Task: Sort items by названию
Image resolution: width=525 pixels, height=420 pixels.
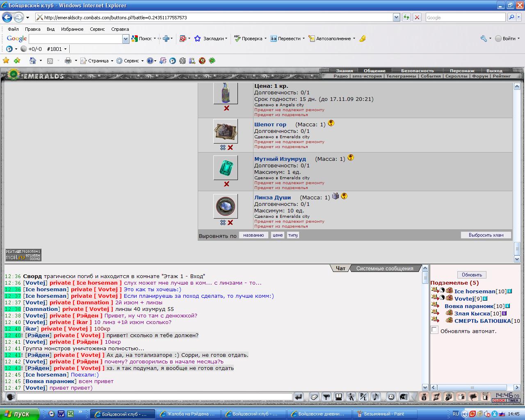Action: [x=253, y=235]
